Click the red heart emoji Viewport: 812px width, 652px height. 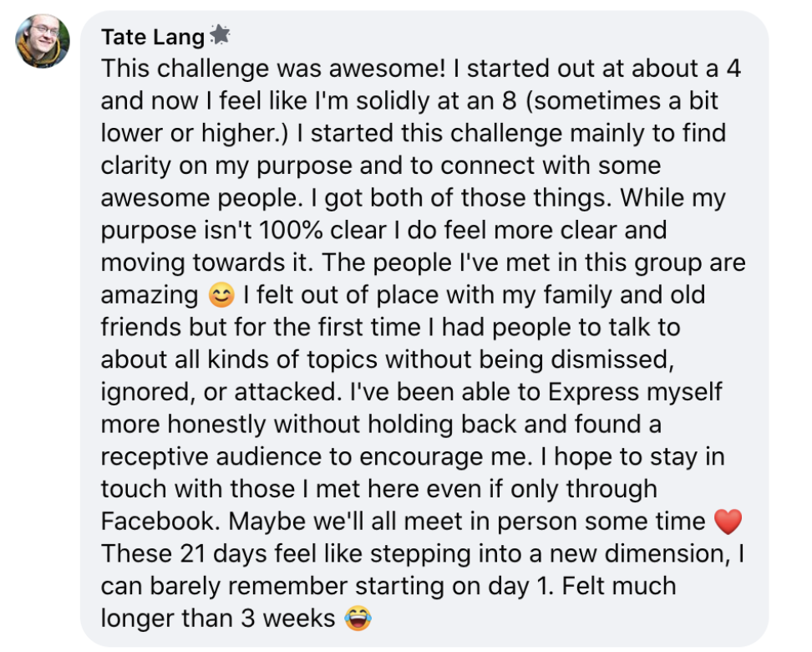click(728, 522)
